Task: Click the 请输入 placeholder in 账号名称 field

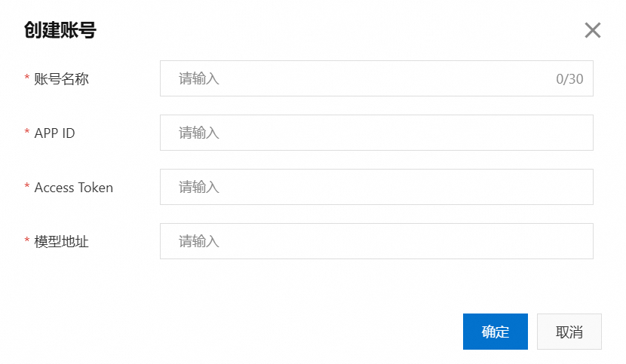Action: [198, 78]
